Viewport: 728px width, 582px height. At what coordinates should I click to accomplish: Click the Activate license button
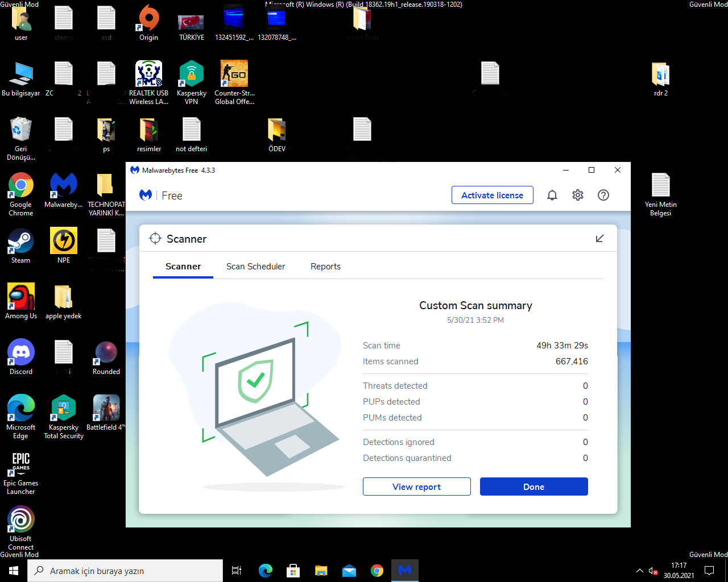(492, 195)
